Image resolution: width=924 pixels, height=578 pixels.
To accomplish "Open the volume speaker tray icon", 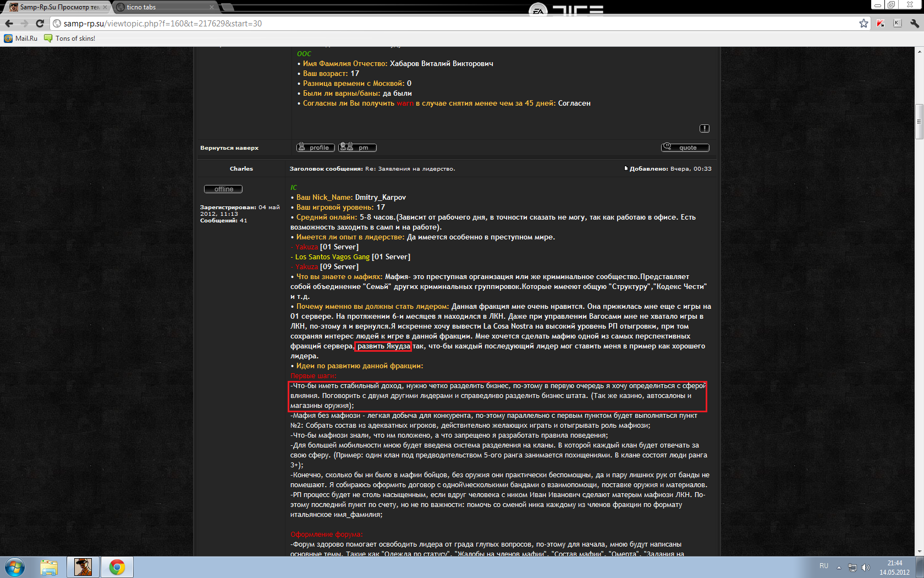I will point(866,567).
